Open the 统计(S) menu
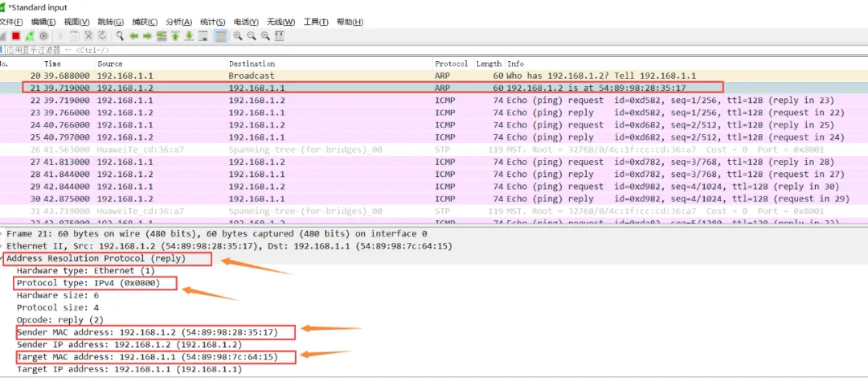Image resolution: width=868 pixels, height=378 pixels. coord(212,22)
